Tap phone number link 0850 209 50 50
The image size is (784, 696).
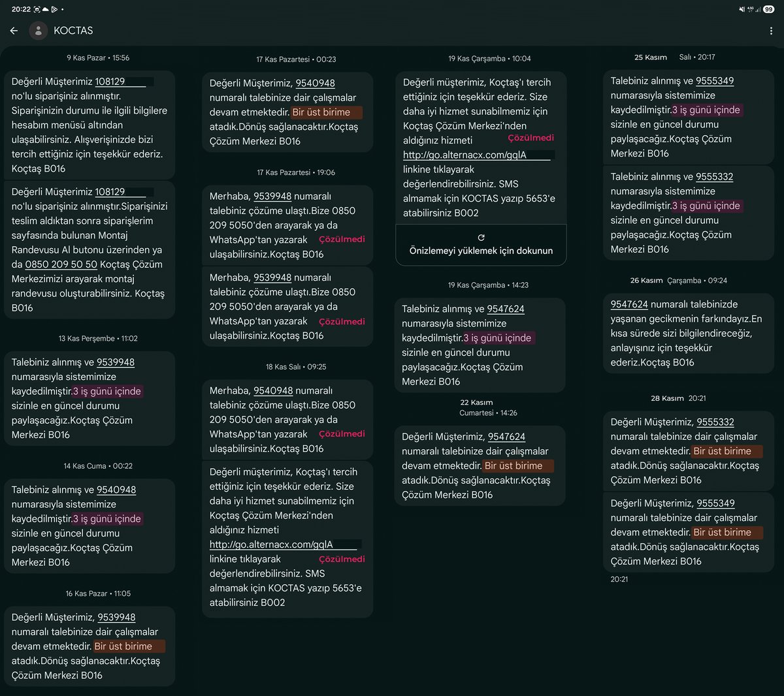pos(61,264)
